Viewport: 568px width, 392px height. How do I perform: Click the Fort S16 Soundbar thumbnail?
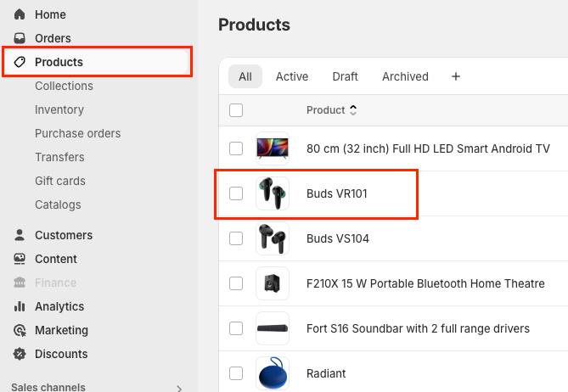coord(273,328)
